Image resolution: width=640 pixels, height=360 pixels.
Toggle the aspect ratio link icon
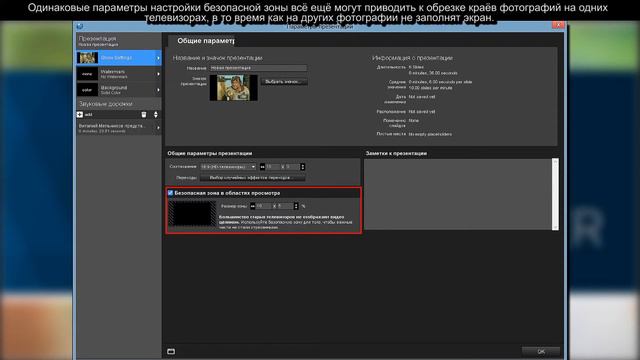[x=262, y=167]
